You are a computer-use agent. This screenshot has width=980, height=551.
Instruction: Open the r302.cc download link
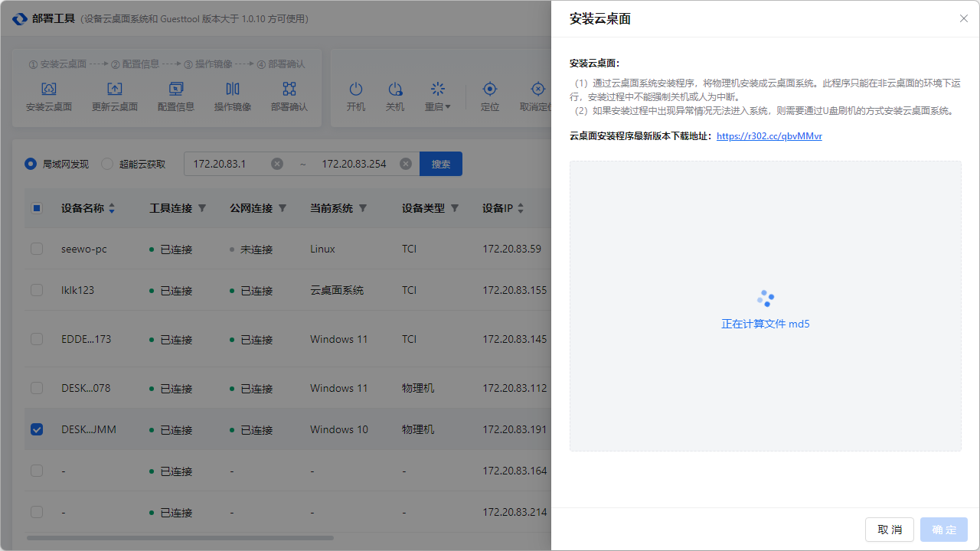pyautogui.click(x=769, y=136)
